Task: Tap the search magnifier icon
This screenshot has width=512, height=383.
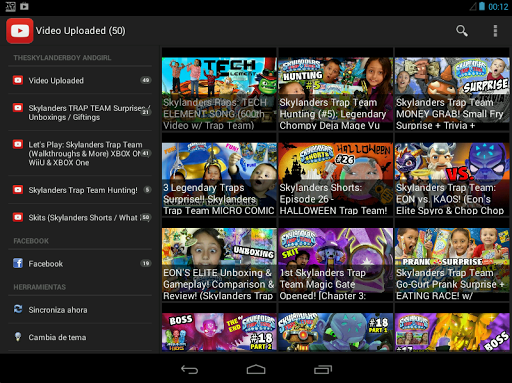Action: pos(462,31)
